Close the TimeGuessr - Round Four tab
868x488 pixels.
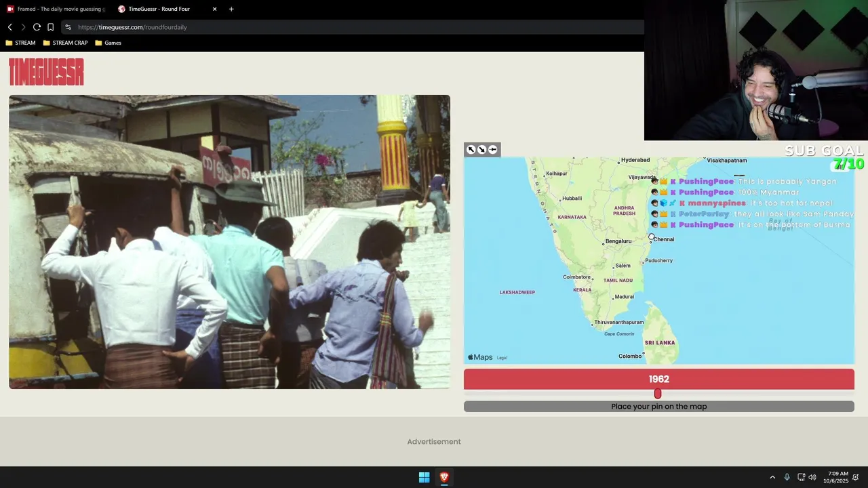pos(215,9)
